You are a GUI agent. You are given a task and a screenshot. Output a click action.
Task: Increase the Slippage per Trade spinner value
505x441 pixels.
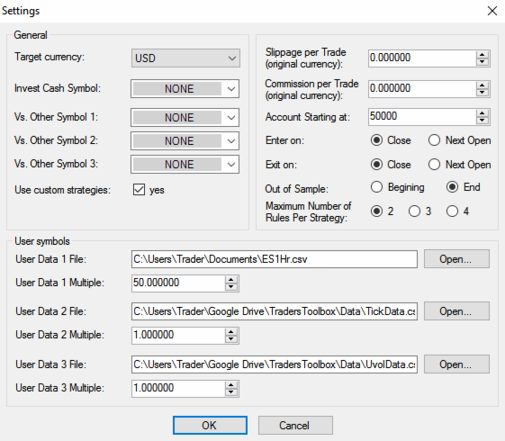click(482, 55)
